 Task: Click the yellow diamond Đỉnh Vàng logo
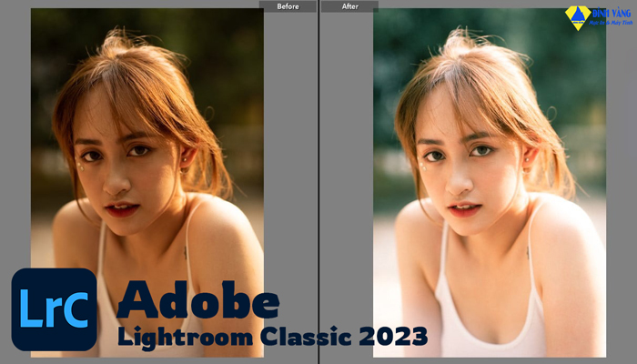pos(577,17)
